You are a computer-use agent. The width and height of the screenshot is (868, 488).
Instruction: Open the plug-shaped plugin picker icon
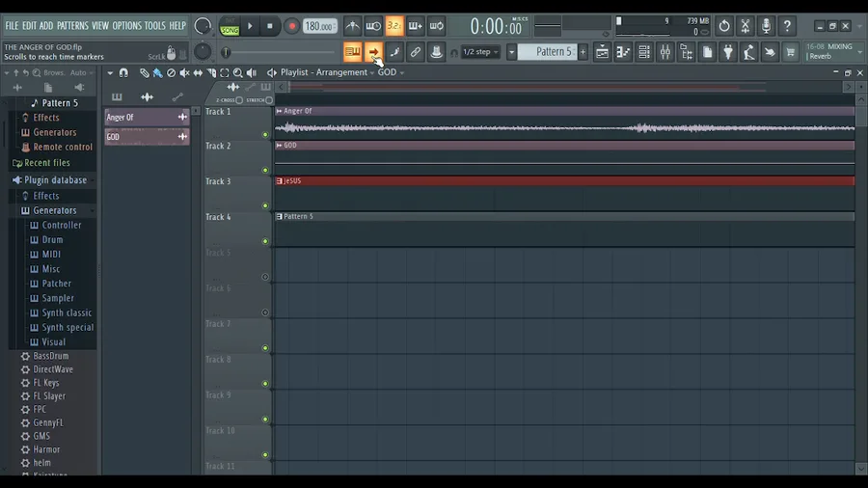click(x=728, y=52)
